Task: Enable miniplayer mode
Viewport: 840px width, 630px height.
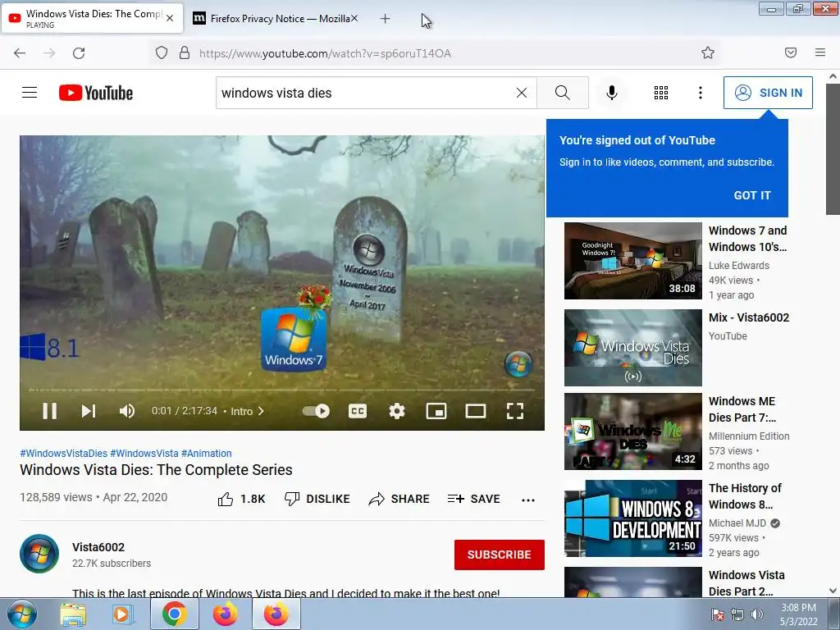Action: 436,411
